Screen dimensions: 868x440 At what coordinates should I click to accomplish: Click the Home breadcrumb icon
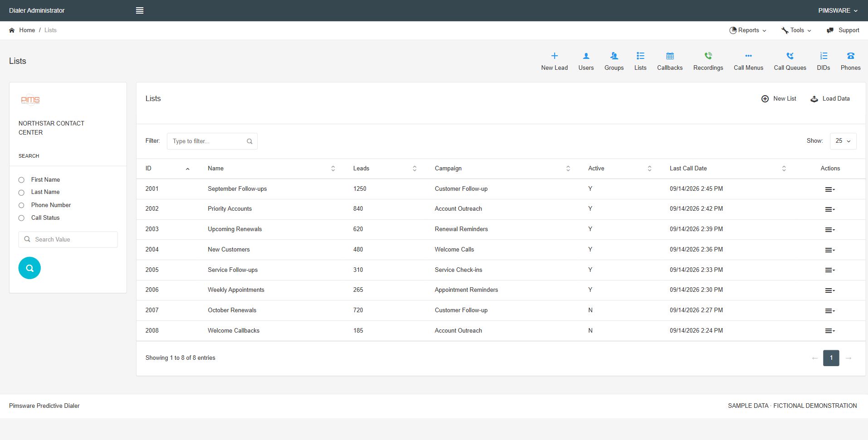tap(12, 30)
